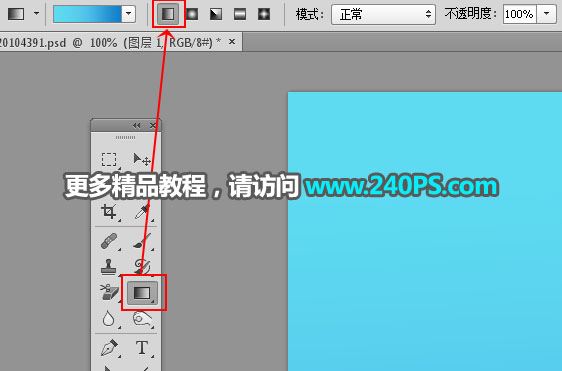Select the Pen tool
Image resolution: width=562 pixels, height=371 pixels.
pos(109,348)
